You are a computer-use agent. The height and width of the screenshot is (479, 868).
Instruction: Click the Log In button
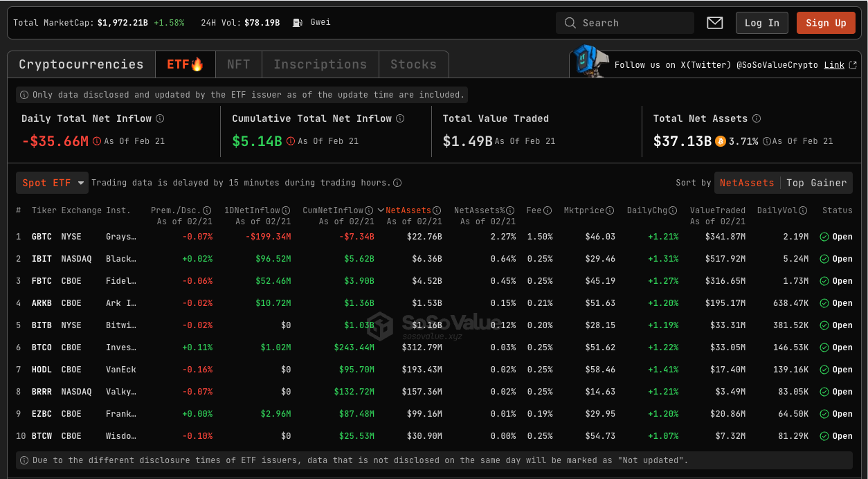762,23
